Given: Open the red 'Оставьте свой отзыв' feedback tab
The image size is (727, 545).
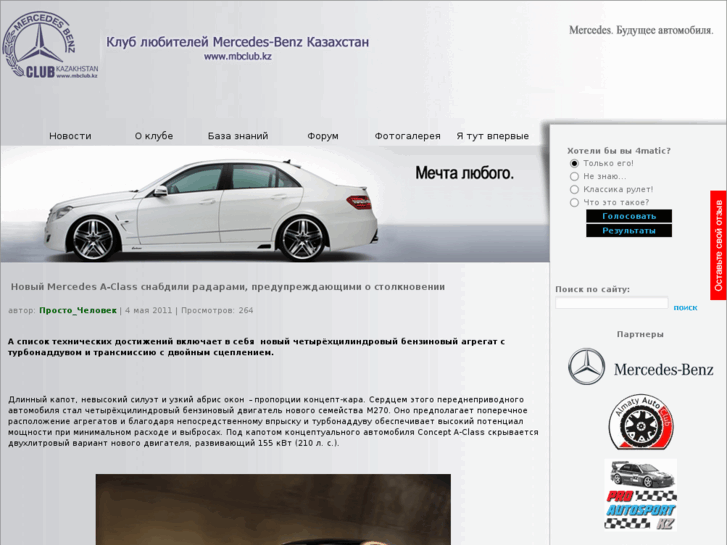Looking at the screenshot, I should [719, 245].
